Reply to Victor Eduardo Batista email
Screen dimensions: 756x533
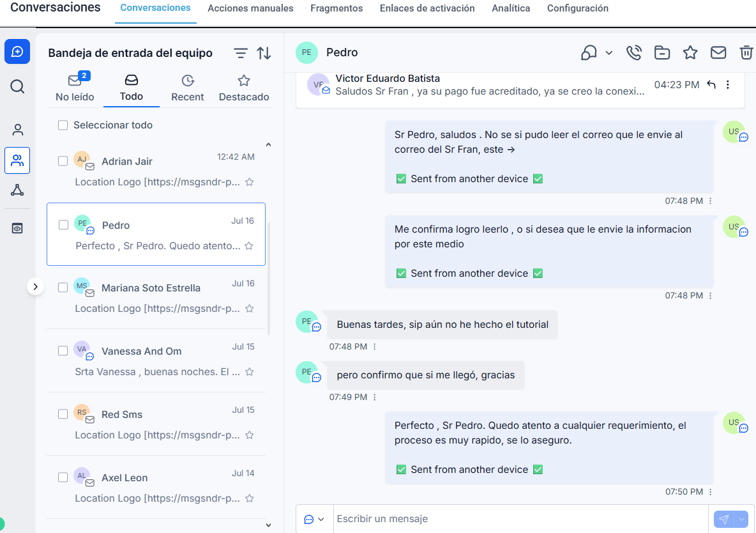pos(711,84)
